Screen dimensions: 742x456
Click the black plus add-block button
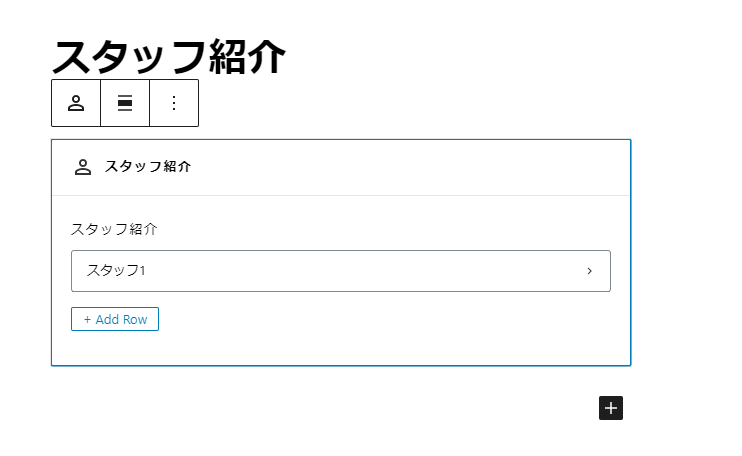point(611,407)
